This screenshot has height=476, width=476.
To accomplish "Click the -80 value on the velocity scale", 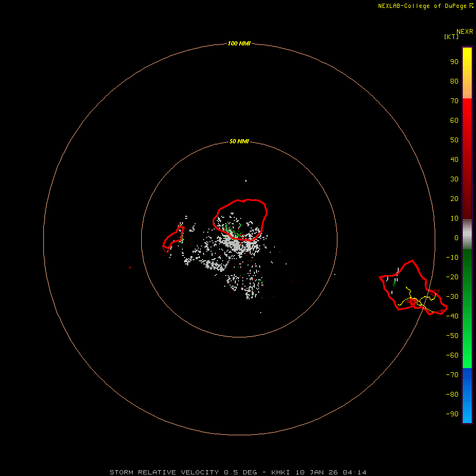I will [x=452, y=395].
